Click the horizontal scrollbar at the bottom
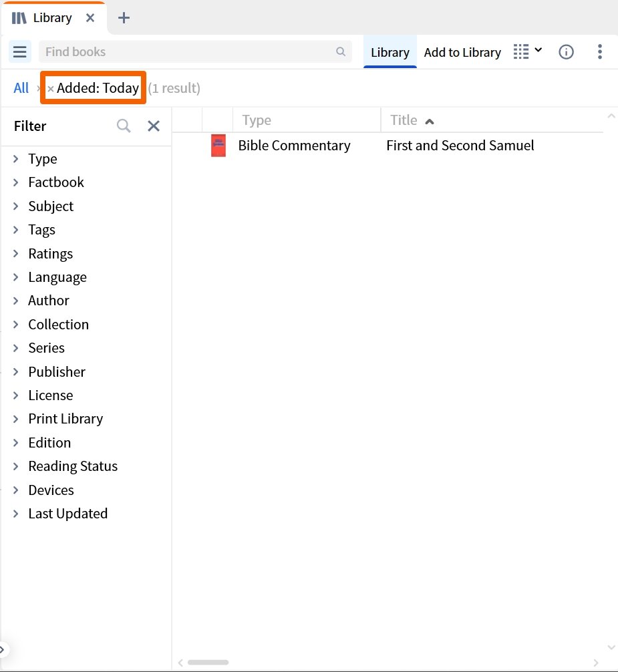Screen dimensions: 618x672 207,662
